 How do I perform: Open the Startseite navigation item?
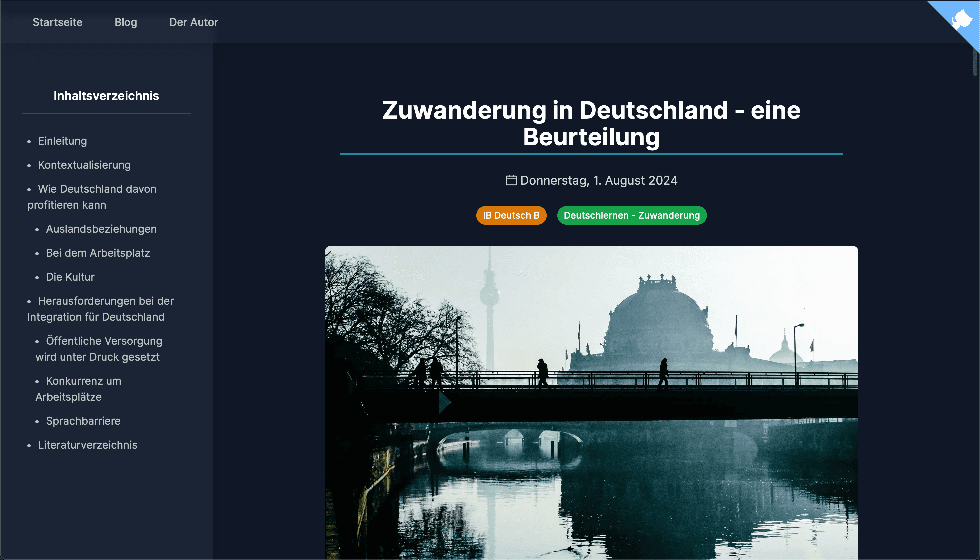(x=57, y=22)
